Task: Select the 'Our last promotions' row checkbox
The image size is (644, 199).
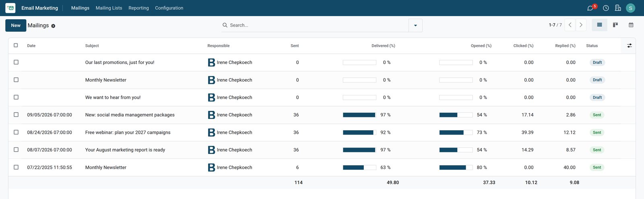Action: click(x=16, y=62)
